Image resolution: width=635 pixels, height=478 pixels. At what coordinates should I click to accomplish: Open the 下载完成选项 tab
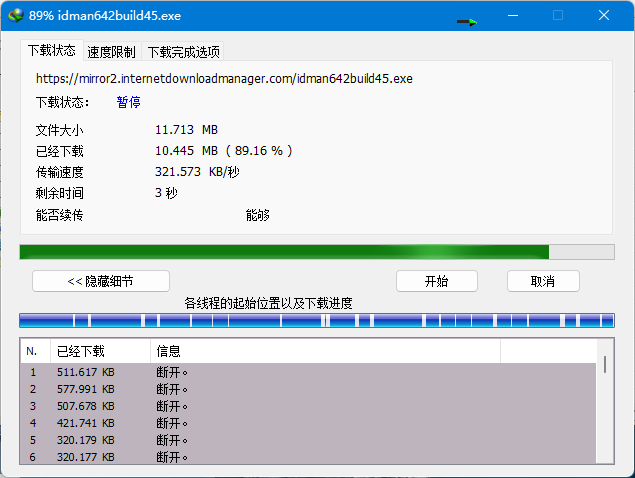(x=183, y=52)
